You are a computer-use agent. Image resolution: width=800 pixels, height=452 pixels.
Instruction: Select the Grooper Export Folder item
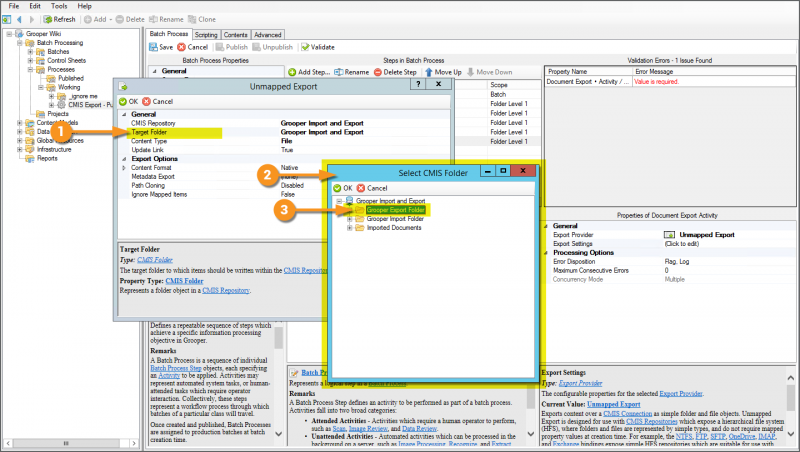pyautogui.click(x=395, y=210)
